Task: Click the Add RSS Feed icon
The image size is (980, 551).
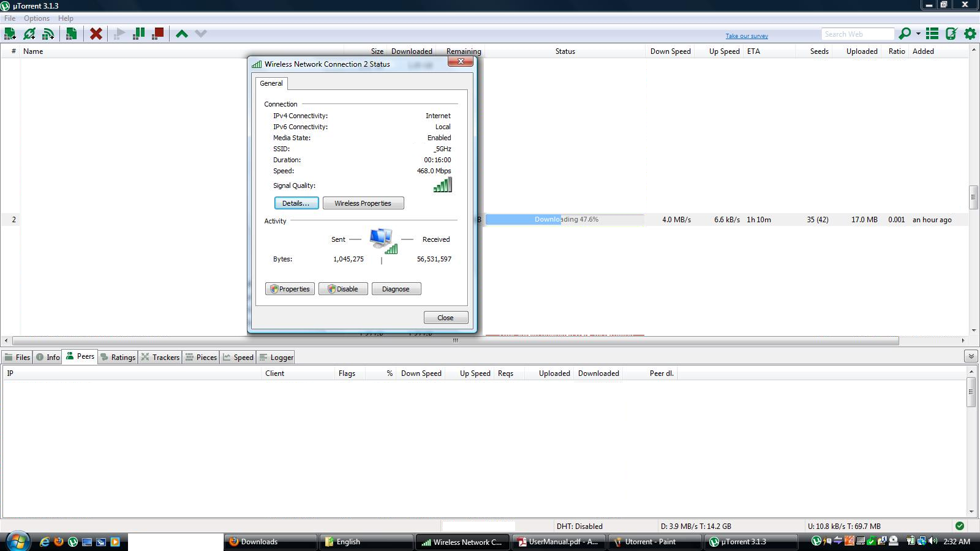Action: click(48, 34)
